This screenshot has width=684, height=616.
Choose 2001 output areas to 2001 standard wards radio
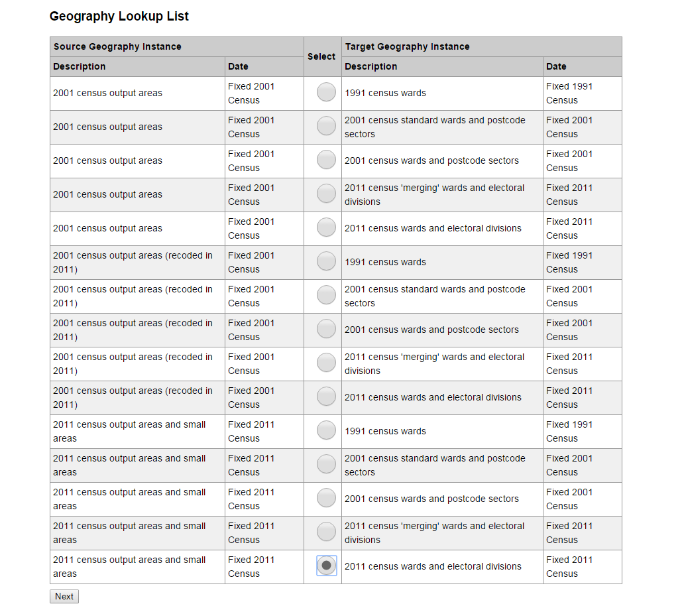326,125
